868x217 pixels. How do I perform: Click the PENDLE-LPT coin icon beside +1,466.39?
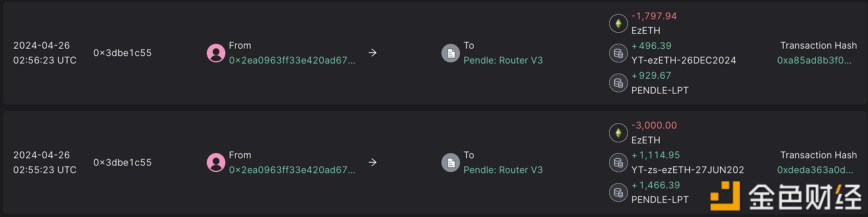619,192
